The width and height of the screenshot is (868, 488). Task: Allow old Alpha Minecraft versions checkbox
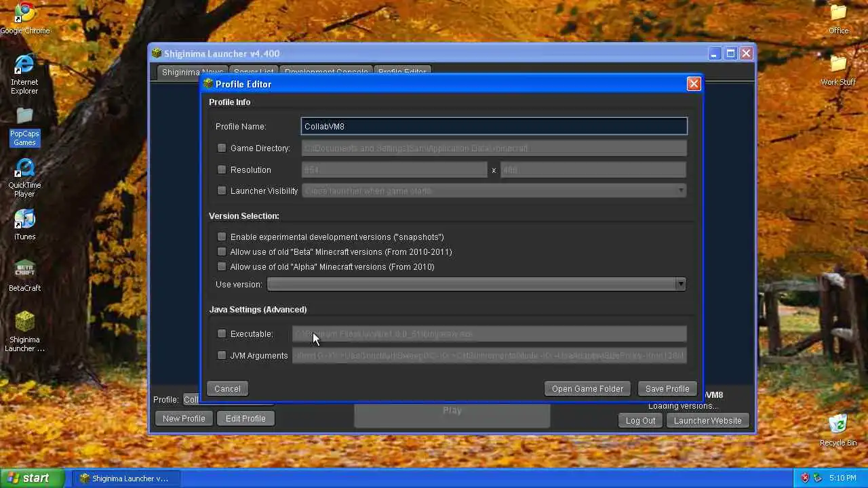222,266
